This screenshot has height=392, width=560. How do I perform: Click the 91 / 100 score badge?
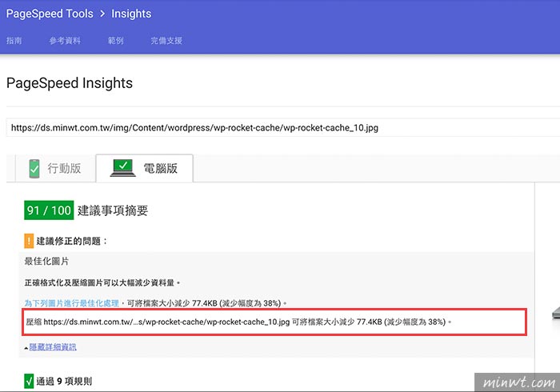(x=49, y=210)
